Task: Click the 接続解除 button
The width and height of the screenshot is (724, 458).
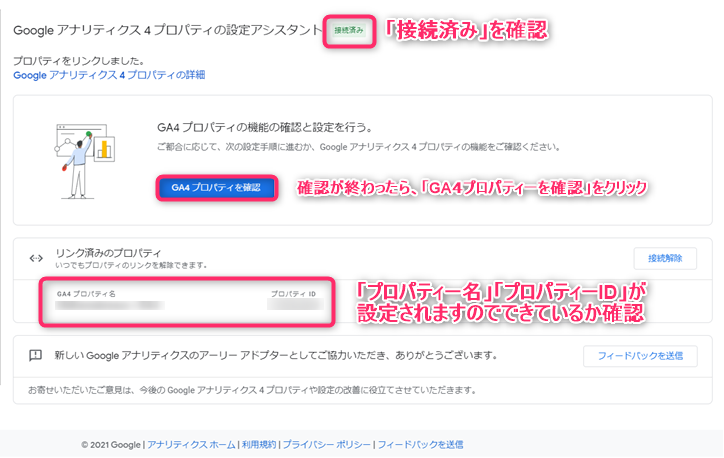Action: click(x=664, y=258)
